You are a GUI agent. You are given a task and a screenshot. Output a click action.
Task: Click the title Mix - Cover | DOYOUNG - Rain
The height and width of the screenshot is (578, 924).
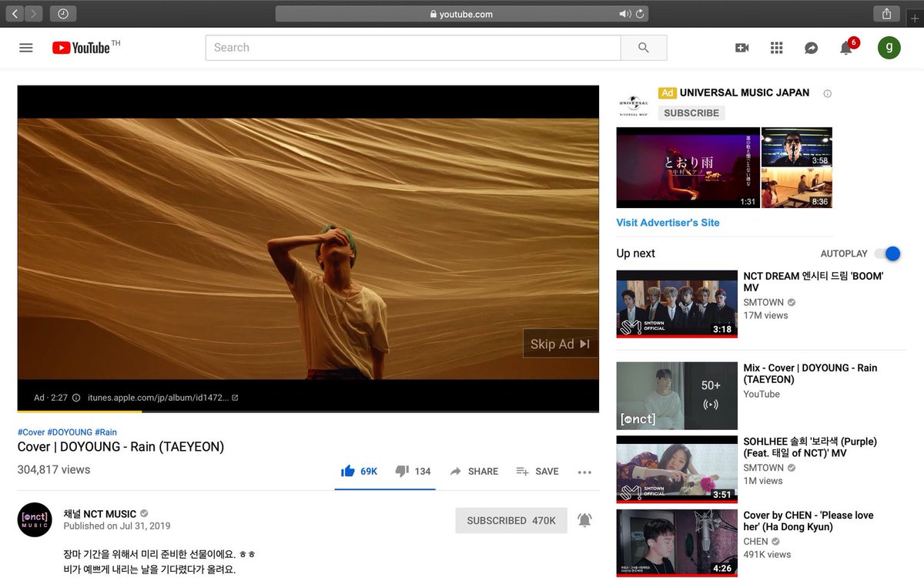pyautogui.click(x=810, y=374)
